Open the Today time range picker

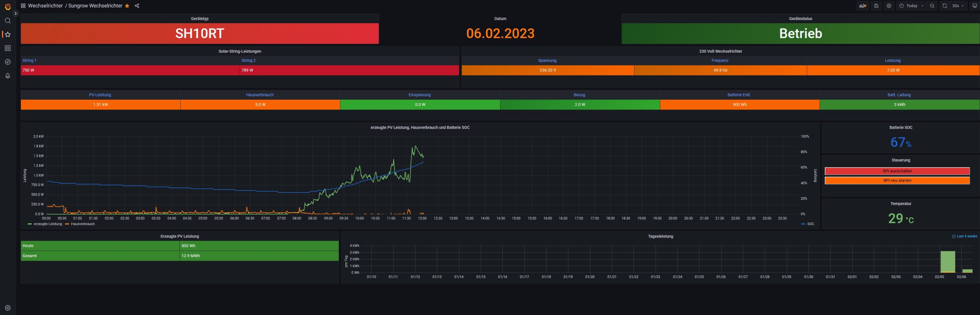coord(911,6)
